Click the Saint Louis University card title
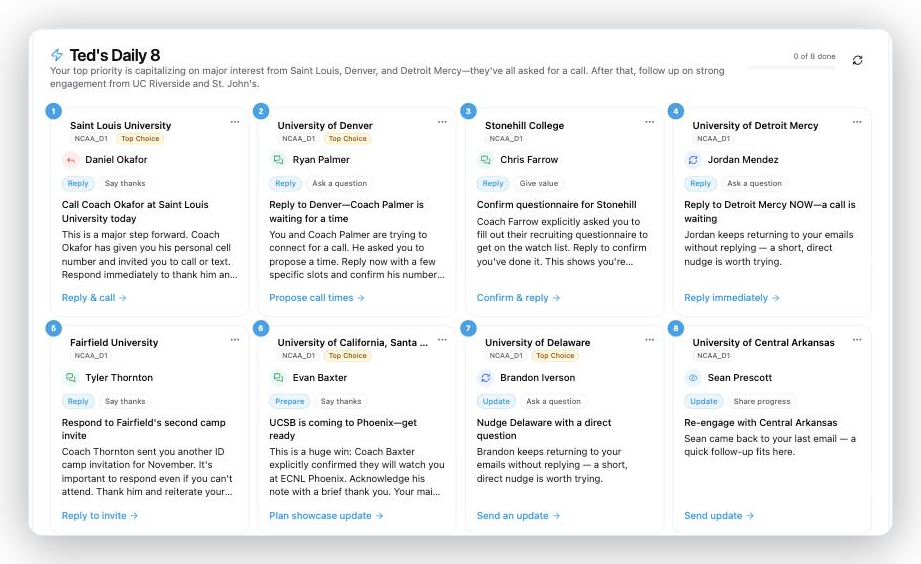The width and height of the screenshot is (921, 564). point(120,126)
